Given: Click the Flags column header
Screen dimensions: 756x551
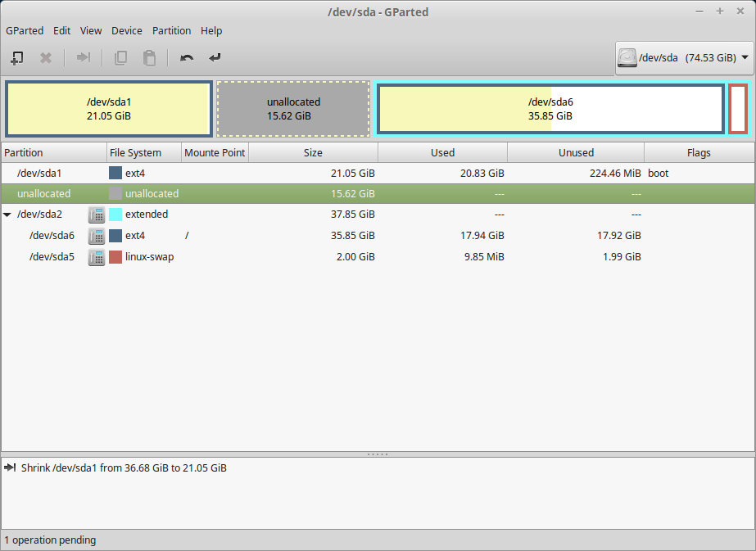Looking at the screenshot, I should pos(699,153).
